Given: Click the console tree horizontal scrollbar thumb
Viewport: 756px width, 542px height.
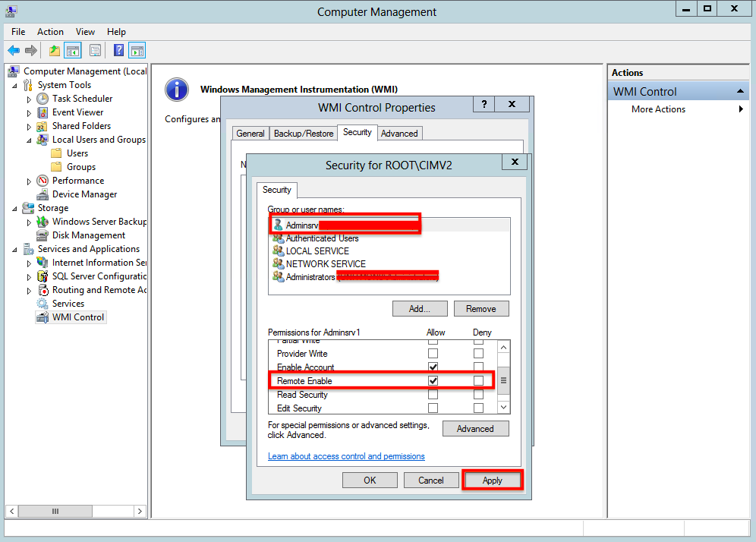Looking at the screenshot, I should 55,511.
